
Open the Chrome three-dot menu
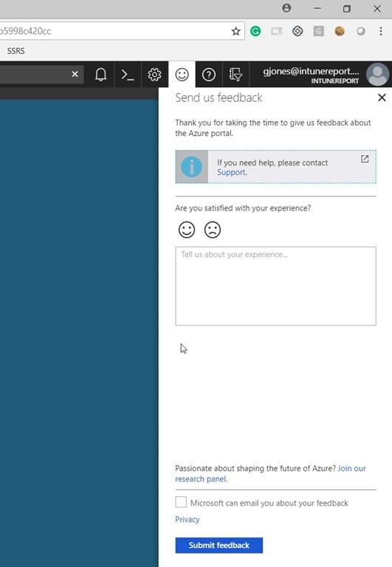381,31
